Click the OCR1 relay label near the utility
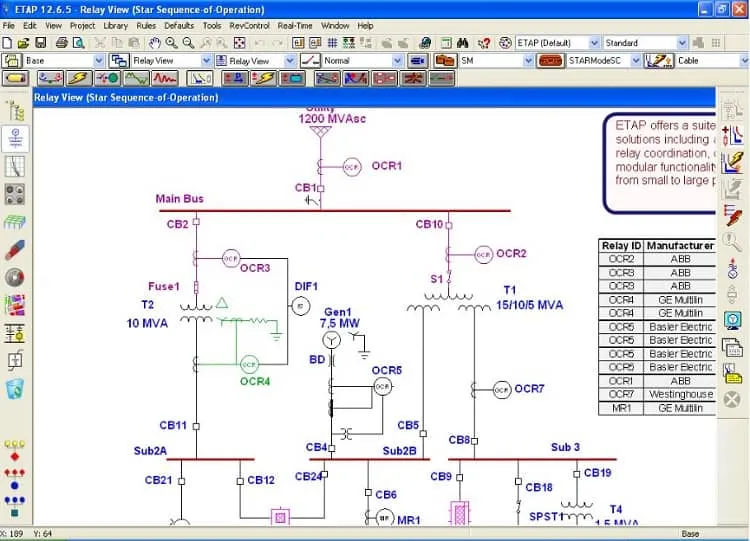Screen dimensions: 750x541 tap(386, 166)
